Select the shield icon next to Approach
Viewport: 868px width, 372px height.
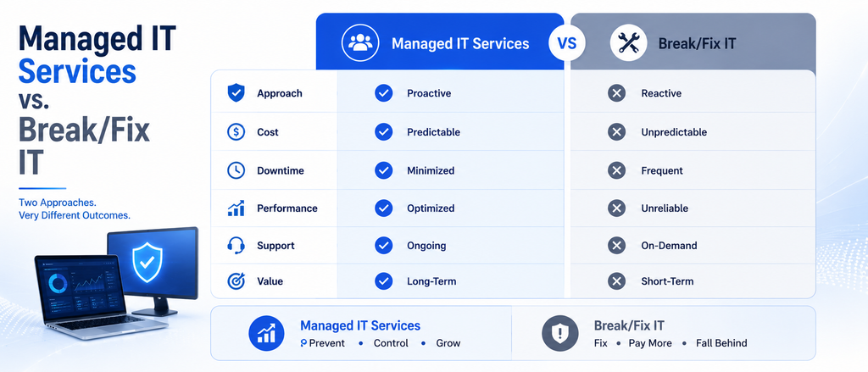pyautogui.click(x=236, y=93)
